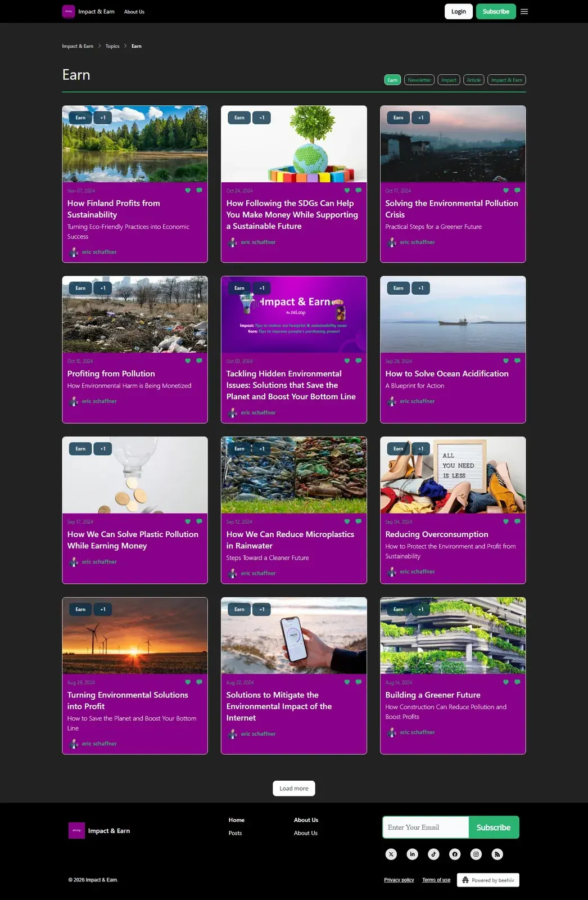Open the Privacy policy link
Viewport: 588px width, 900px height.
[x=399, y=880]
